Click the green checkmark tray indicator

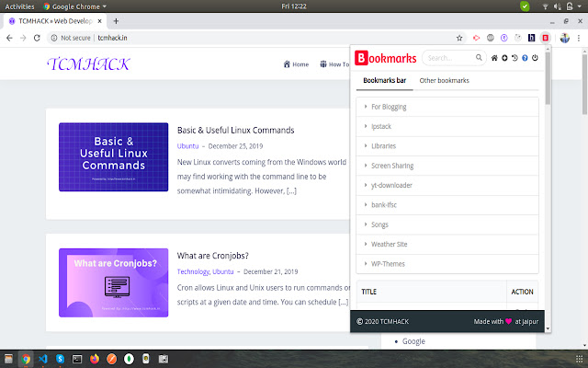(x=525, y=6)
